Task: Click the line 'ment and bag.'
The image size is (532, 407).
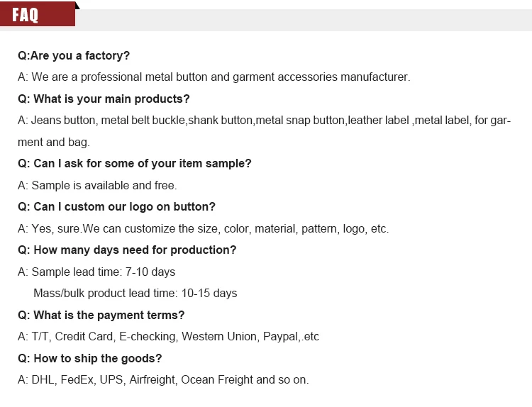Action: click(53, 142)
